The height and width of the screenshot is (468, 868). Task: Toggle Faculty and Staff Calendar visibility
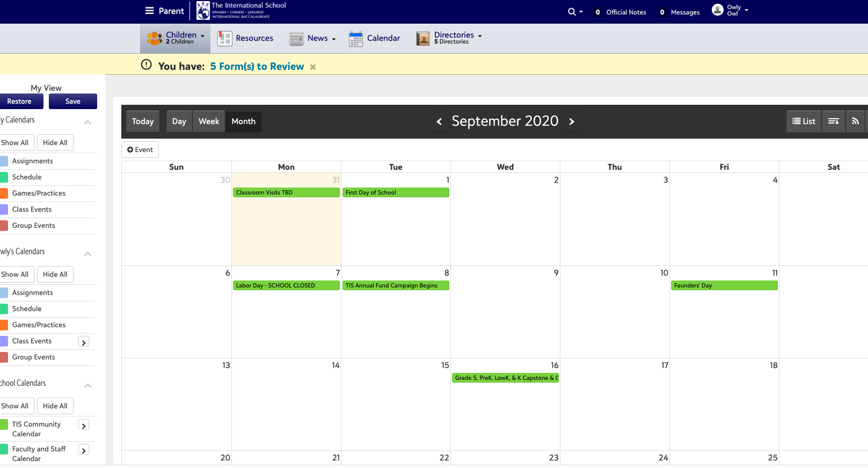4,449
